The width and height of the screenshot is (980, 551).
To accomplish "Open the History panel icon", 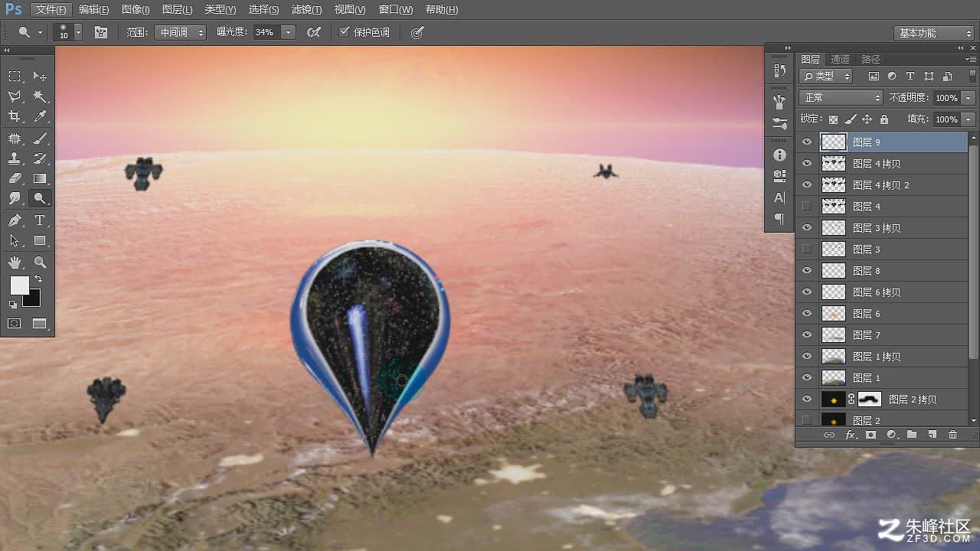I will pos(779,70).
